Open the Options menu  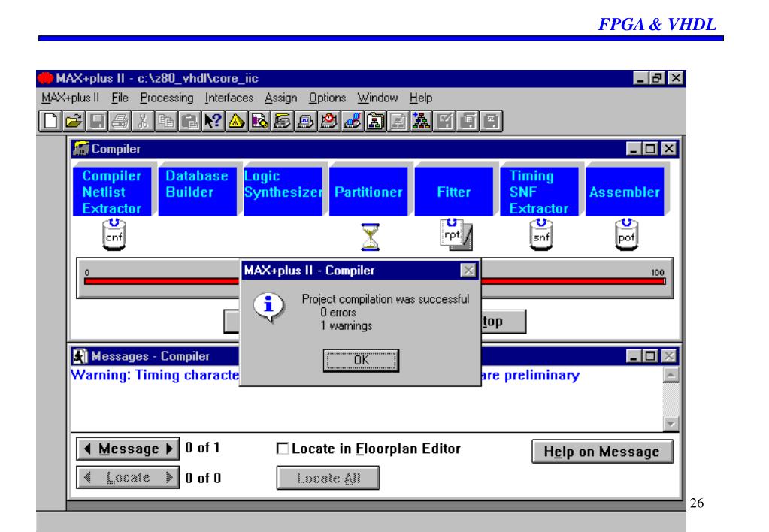[x=327, y=98]
